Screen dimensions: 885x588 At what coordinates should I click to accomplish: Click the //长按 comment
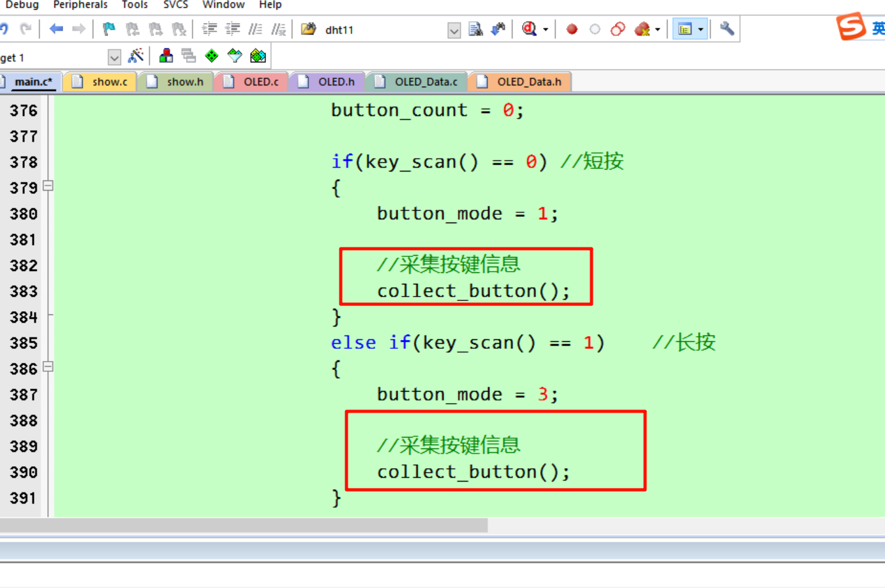pyautogui.click(x=684, y=342)
